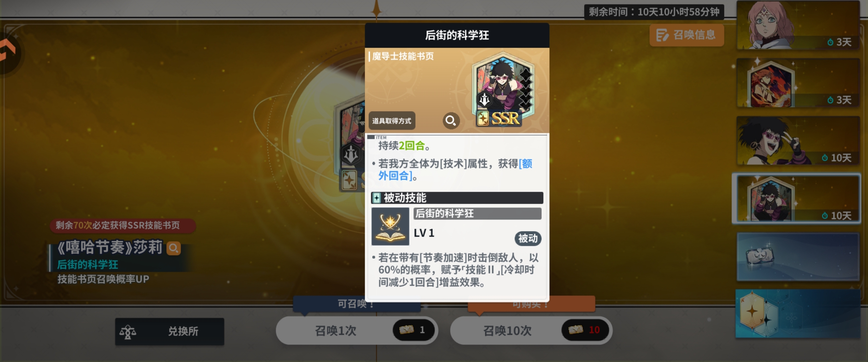This screenshot has height=362, width=868.
Task: Tap the orange back arrow icon
Action: coord(8,51)
